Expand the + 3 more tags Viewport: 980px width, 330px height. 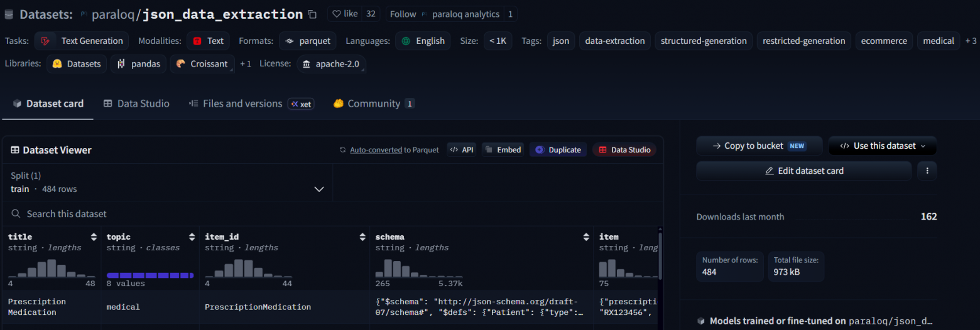pos(971,41)
